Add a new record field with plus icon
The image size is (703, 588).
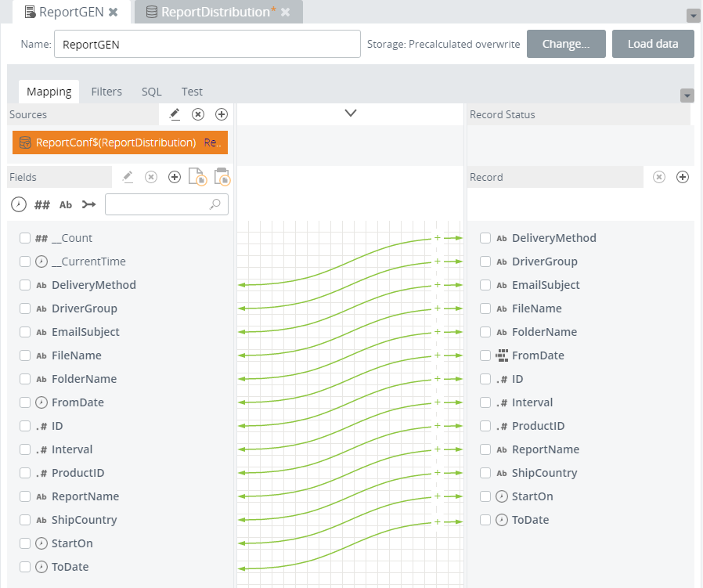click(683, 177)
